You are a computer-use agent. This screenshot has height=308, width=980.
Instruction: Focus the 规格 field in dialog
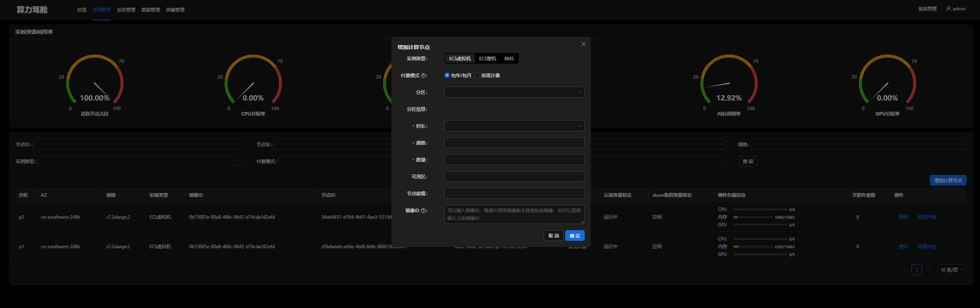tap(514, 143)
